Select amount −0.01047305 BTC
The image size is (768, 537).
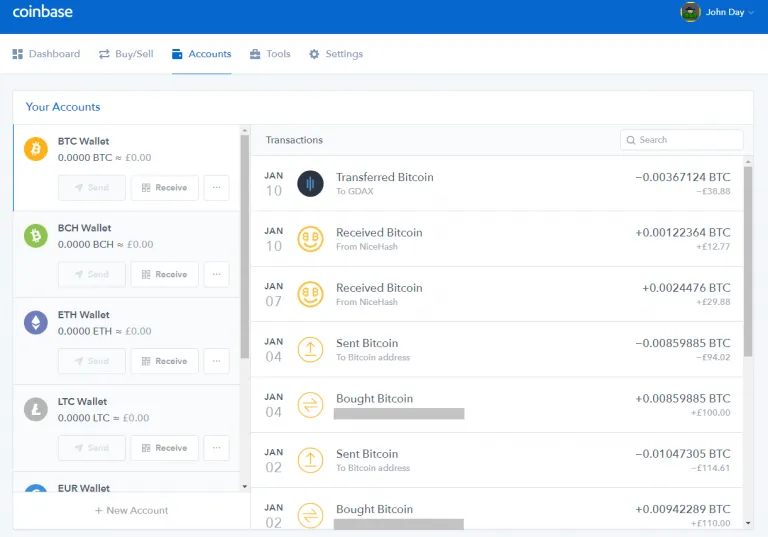click(683, 454)
